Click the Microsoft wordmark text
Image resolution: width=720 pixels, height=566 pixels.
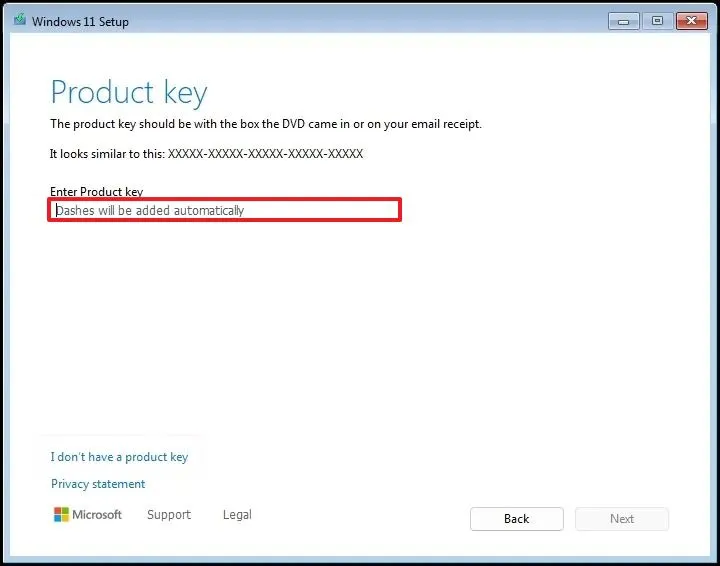[98, 515]
